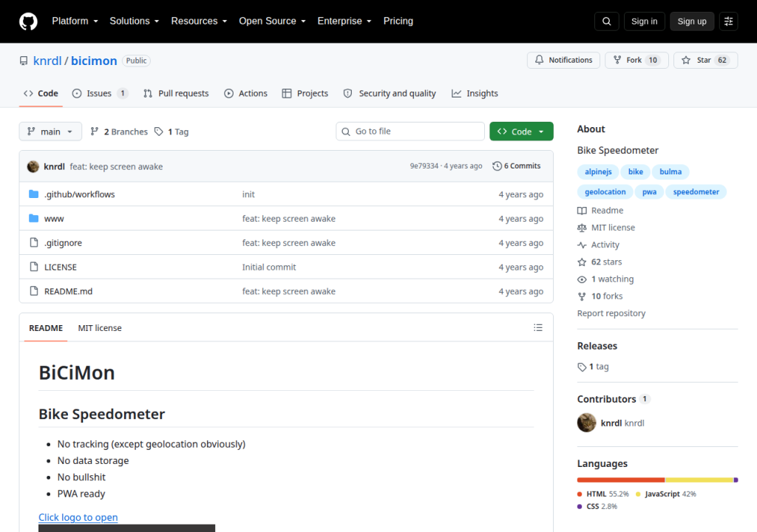Click the CSS 2.8% language entry
The width and height of the screenshot is (757, 532).
coord(597,506)
